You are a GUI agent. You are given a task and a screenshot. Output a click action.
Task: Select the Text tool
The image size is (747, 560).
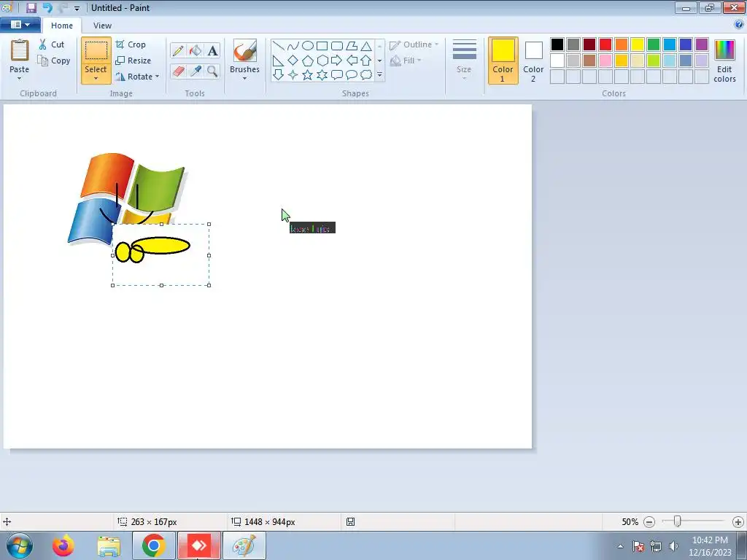[212, 50]
